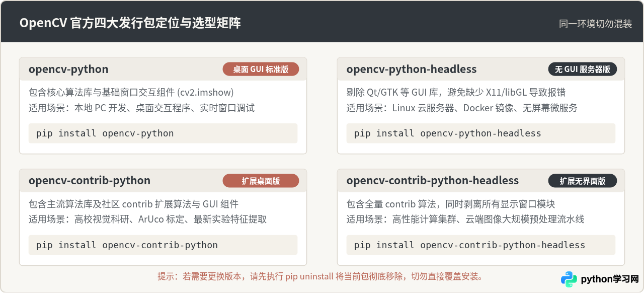Click the '扩展无界面版' badge
The image size is (644, 293).
(583, 181)
